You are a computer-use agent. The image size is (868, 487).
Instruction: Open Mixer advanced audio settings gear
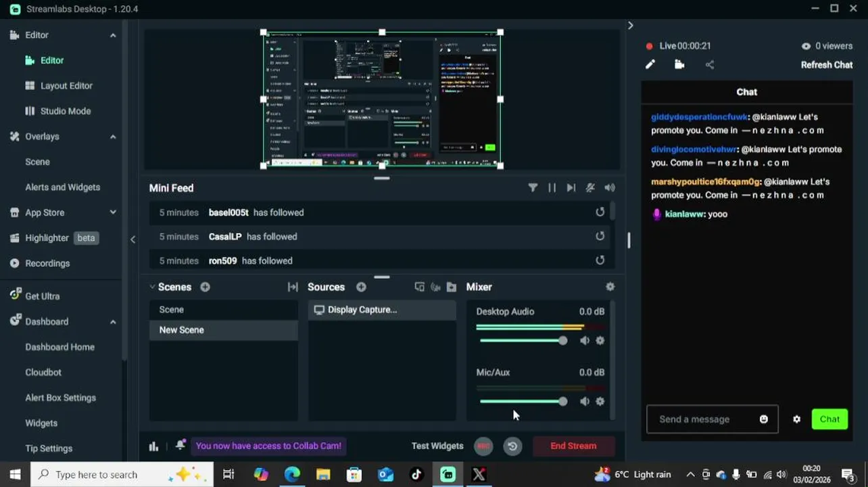610,287
